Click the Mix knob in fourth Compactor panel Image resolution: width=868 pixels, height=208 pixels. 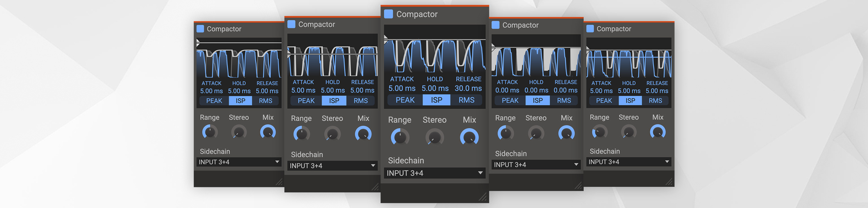pos(567,133)
